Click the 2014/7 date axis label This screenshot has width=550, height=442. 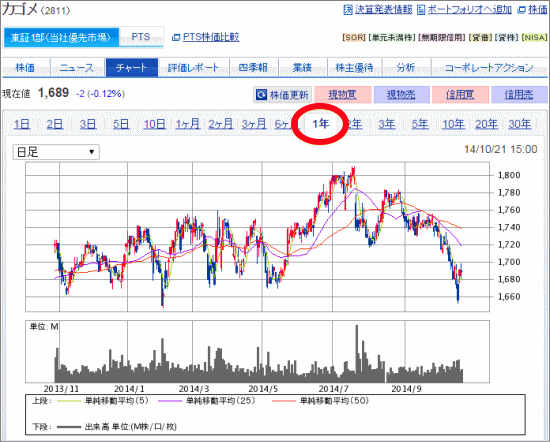tap(334, 389)
